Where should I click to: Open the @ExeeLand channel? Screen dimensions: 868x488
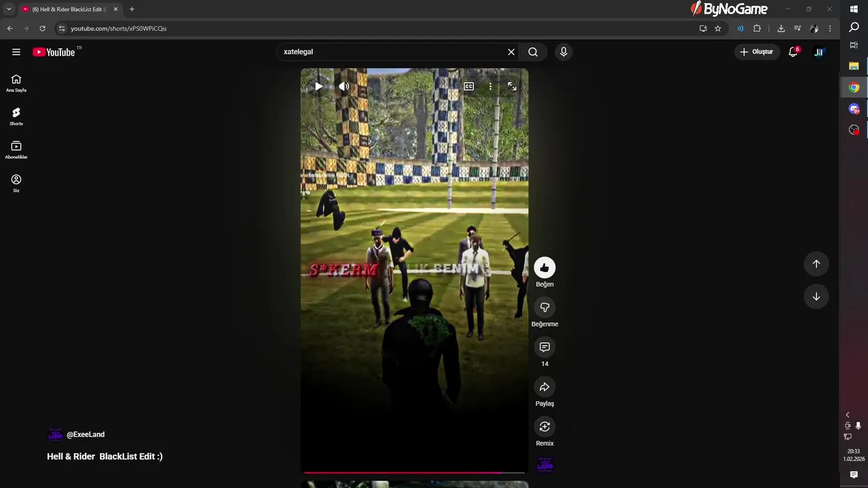click(85, 434)
